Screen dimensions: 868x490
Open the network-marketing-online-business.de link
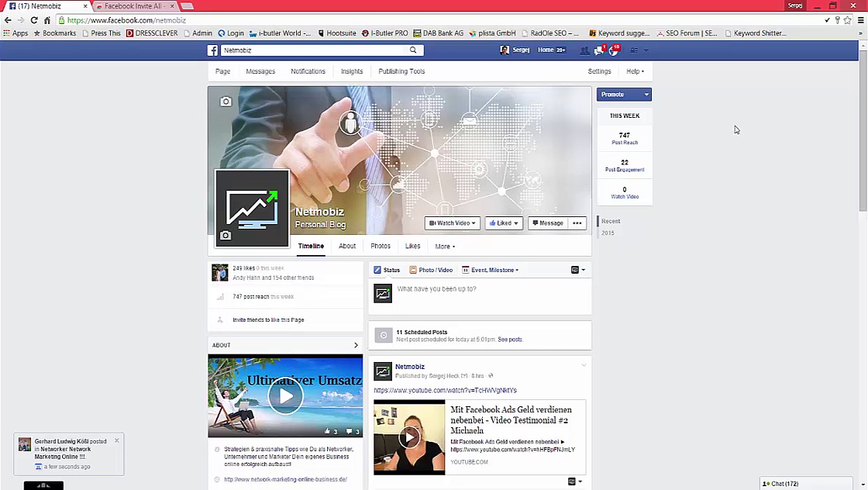[285, 479]
